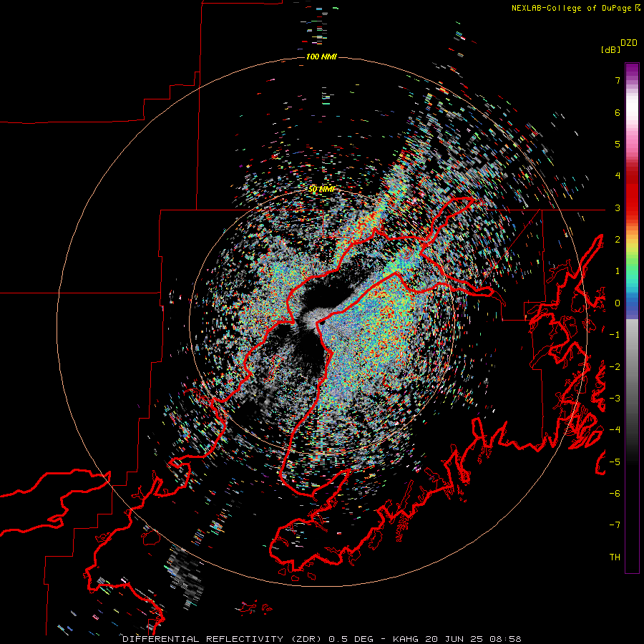The height and width of the screenshot is (644, 644).
Task: Click the 5 value on the dB scale
Action: click(618, 144)
